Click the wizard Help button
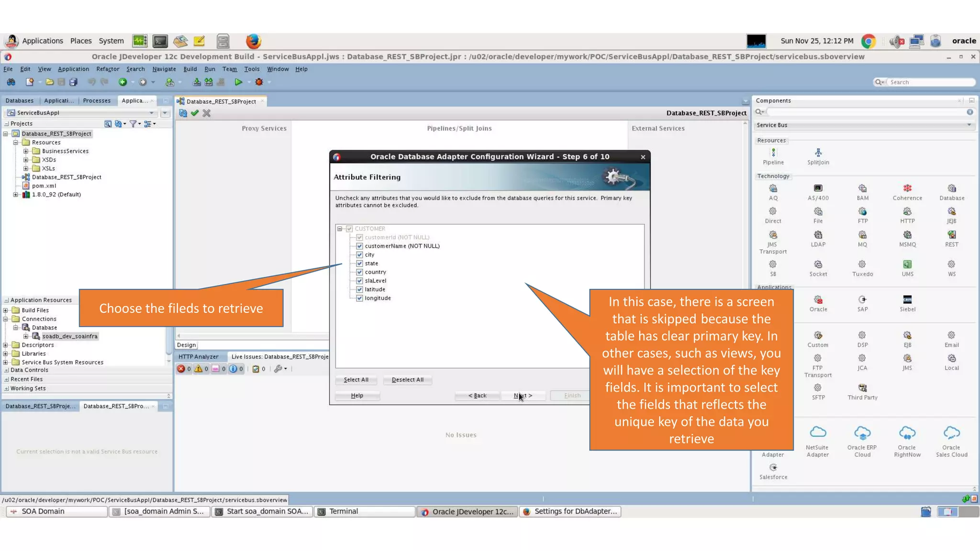This screenshot has width=980, height=551. tap(357, 396)
